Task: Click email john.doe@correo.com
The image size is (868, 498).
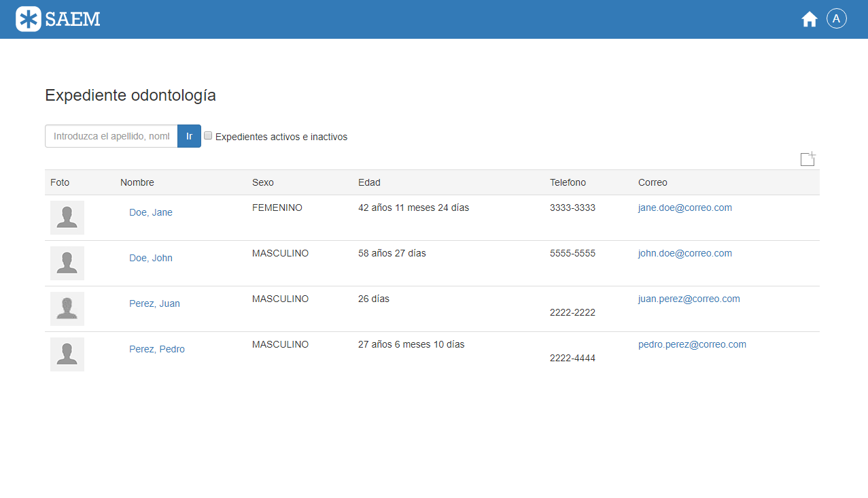Action: 685,253
